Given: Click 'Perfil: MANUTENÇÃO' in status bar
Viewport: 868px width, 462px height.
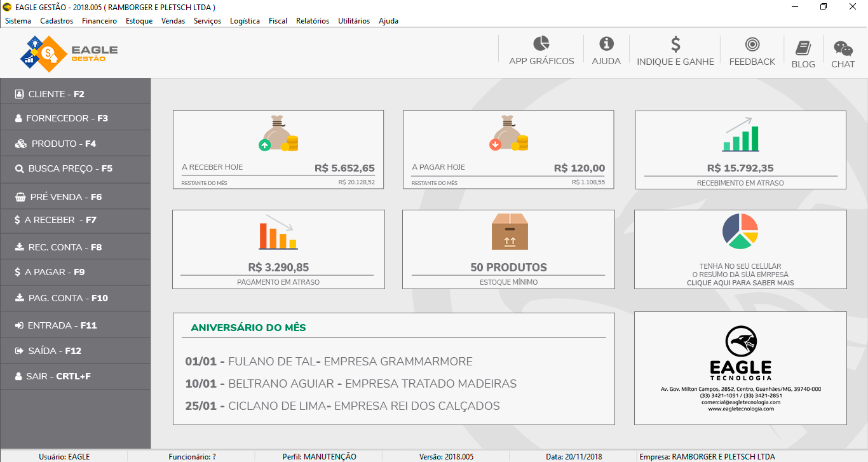Looking at the screenshot, I should click(320, 456).
